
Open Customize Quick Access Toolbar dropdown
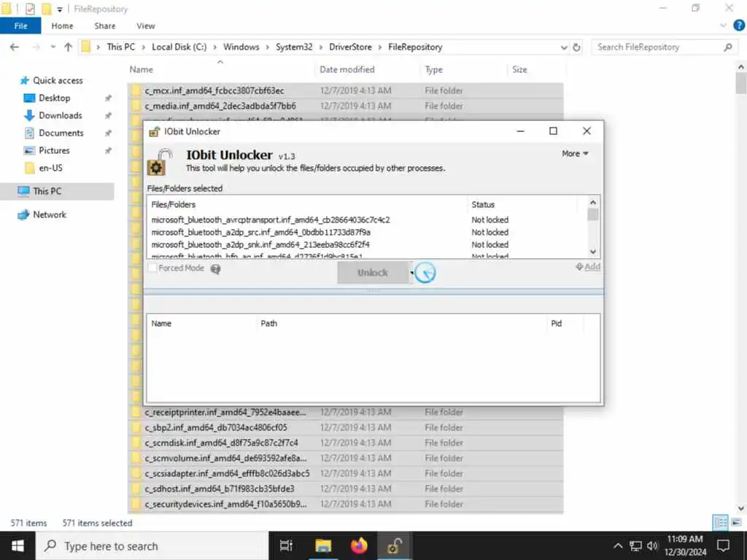pyautogui.click(x=60, y=9)
